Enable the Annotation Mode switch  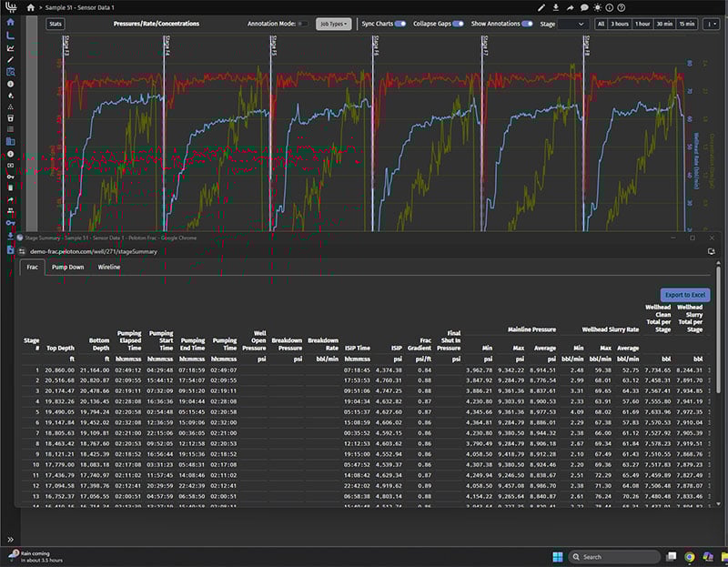click(x=302, y=24)
